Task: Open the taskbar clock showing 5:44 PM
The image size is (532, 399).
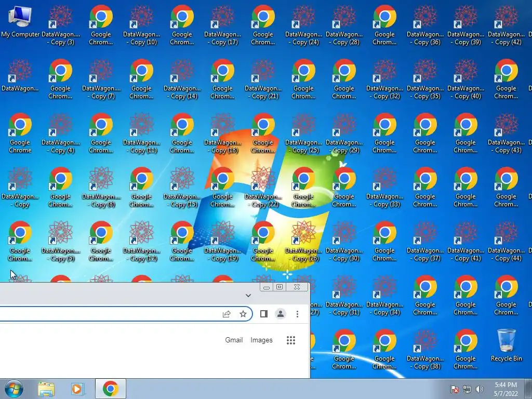Action: coord(506,389)
